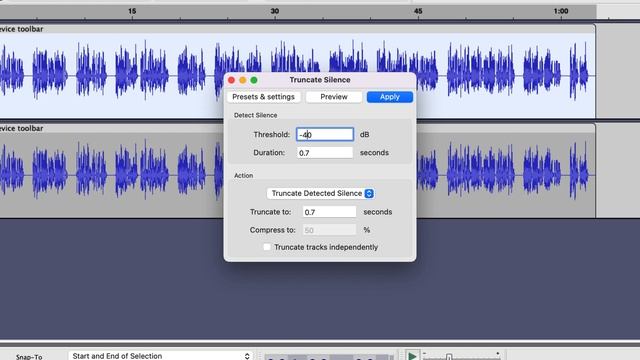Image resolution: width=640 pixels, height=360 pixels.
Task: Click the lower track's 'evice toolbar' clip title
Action: [22, 128]
